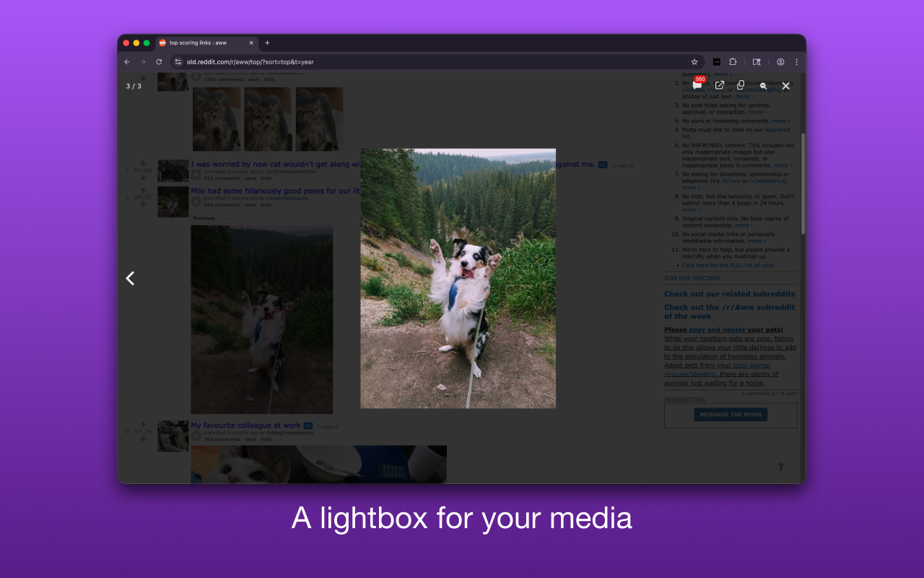This screenshot has height=578, width=924.
Task: Collapse the expanded Milo post media
Action: click(x=196, y=202)
